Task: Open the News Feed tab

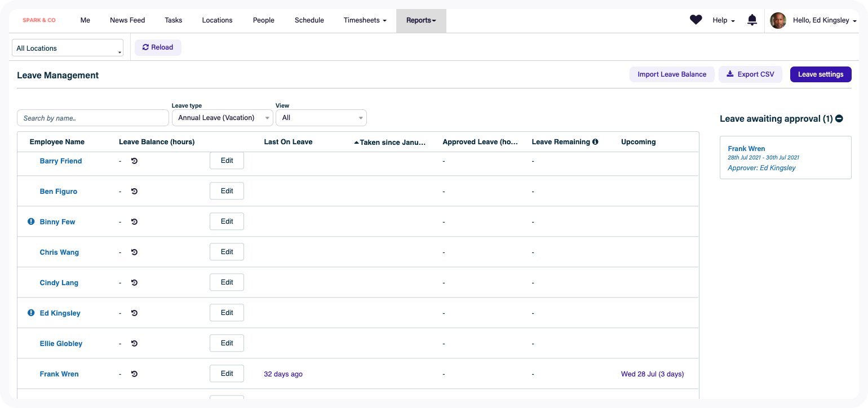Action: pyautogui.click(x=127, y=20)
